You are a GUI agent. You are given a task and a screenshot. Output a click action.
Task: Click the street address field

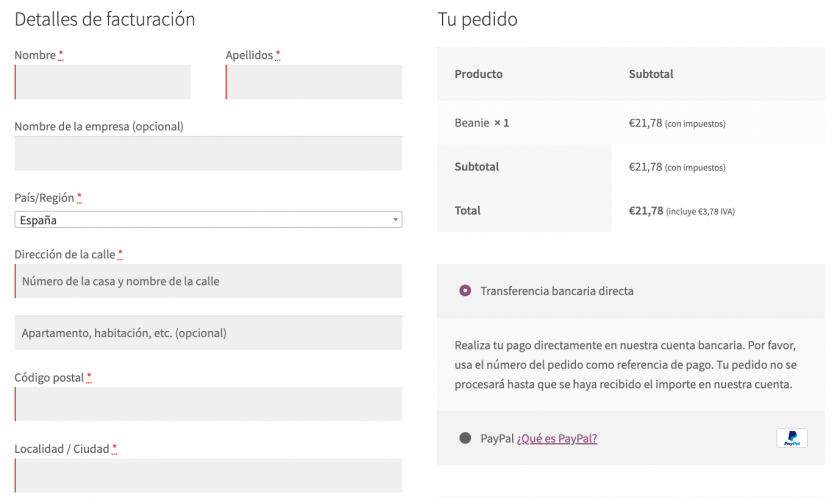(x=208, y=281)
